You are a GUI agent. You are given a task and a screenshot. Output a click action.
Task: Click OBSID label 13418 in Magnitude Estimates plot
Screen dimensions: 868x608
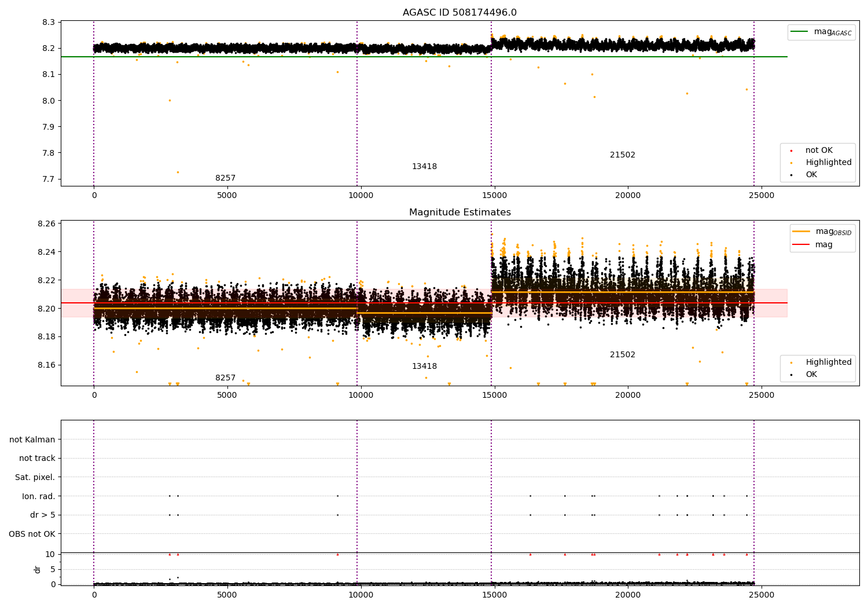click(424, 367)
